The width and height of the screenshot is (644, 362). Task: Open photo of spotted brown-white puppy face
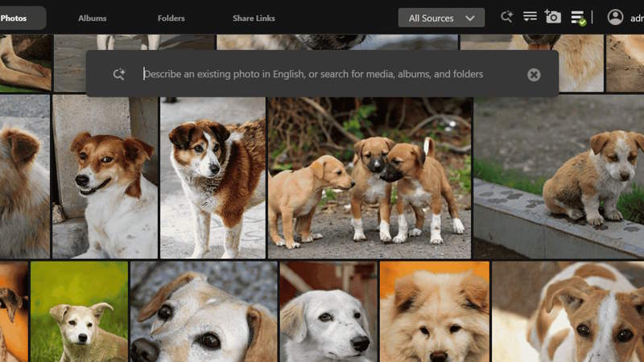coord(568,312)
